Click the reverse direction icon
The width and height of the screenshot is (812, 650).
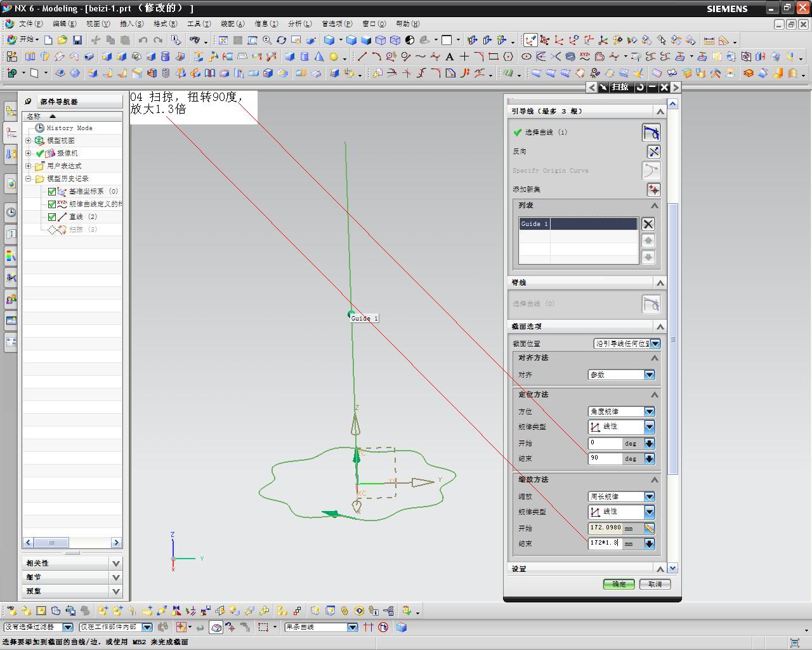(x=653, y=151)
